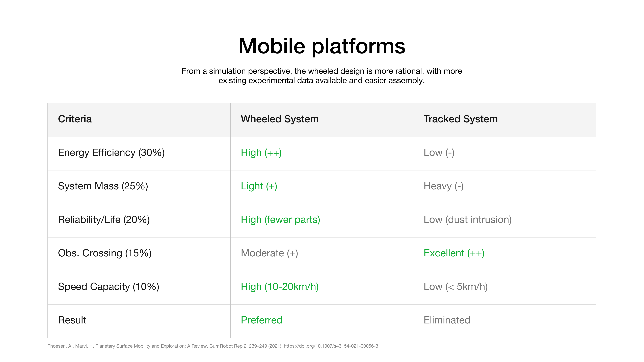Click the "System Mass (25%)" cell
644x362 pixels.
pos(103,186)
